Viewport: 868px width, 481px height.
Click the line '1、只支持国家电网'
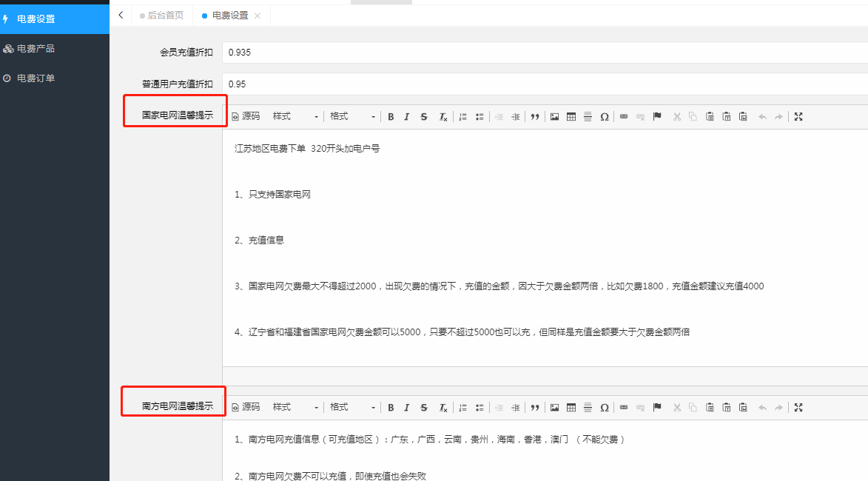pyautogui.click(x=272, y=195)
